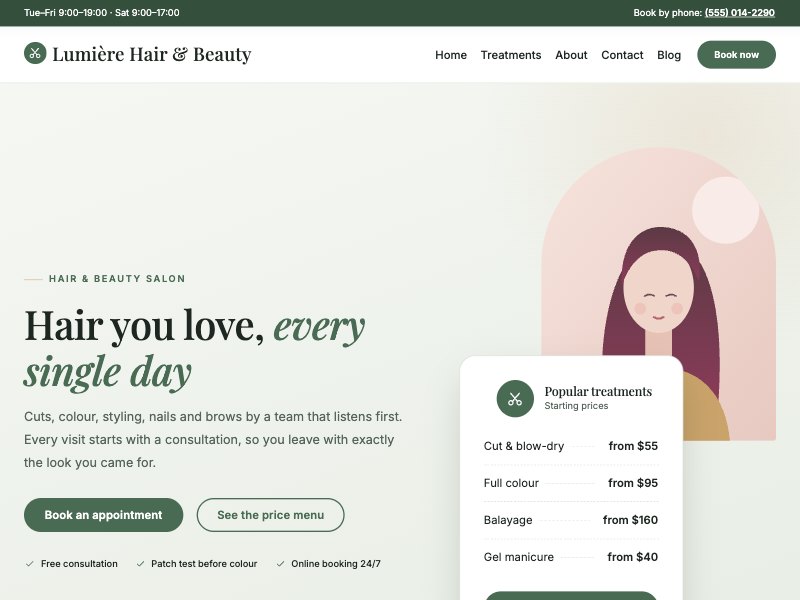Image resolution: width=800 pixels, height=600 pixels.
Task: Select Contact in the navigation
Action: point(622,55)
